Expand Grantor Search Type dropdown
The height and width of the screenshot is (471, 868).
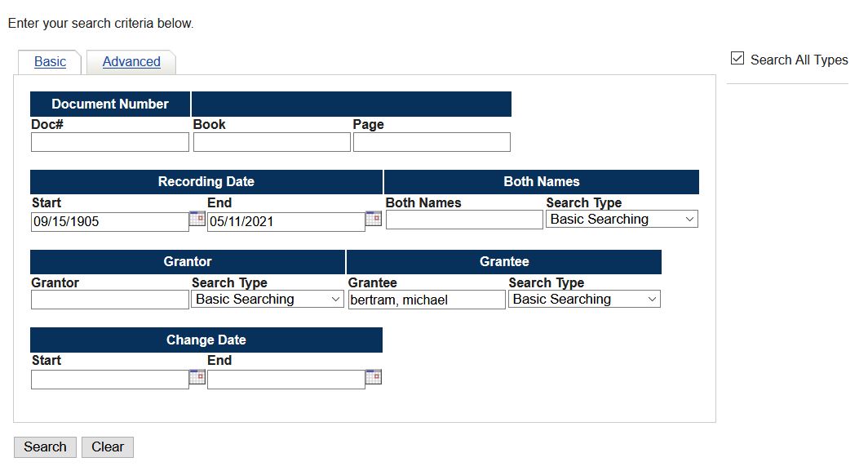coord(268,300)
